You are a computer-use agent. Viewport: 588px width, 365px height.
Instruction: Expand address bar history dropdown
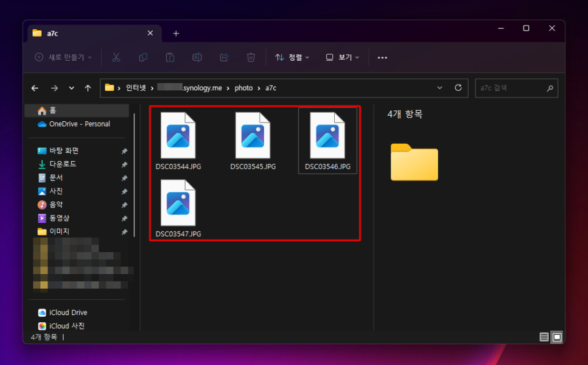pos(439,88)
